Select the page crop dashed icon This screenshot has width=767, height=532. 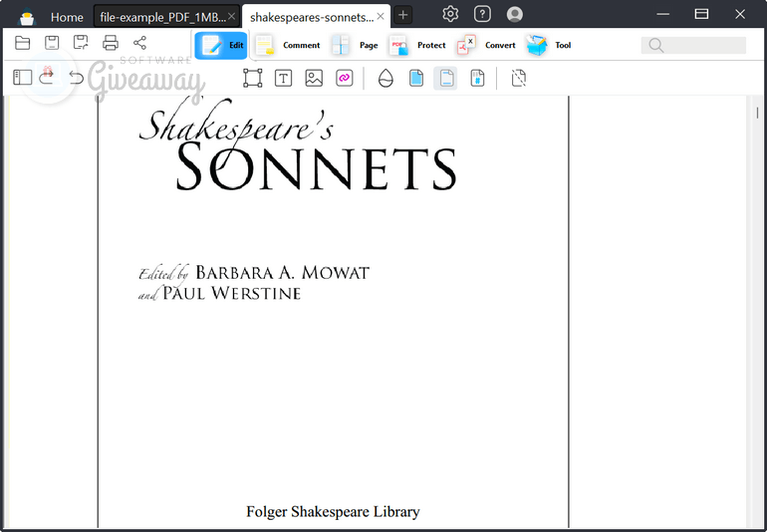tap(519, 79)
